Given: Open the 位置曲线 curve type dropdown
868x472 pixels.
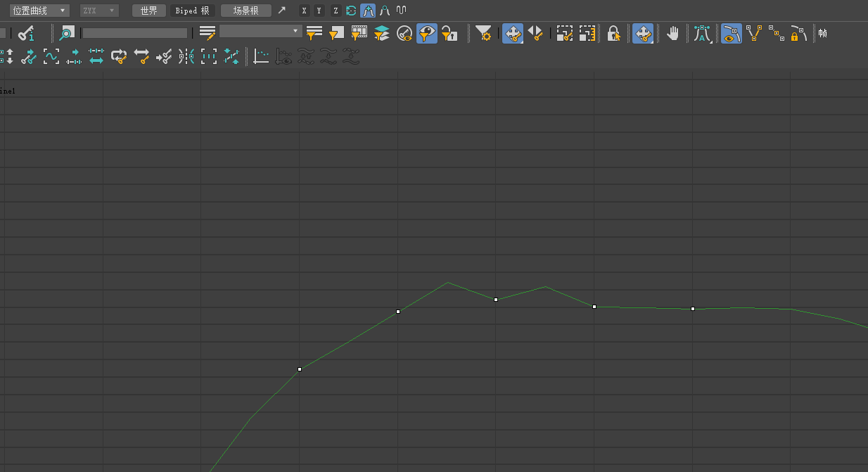Looking at the screenshot, I should pyautogui.click(x=39, y=11).
